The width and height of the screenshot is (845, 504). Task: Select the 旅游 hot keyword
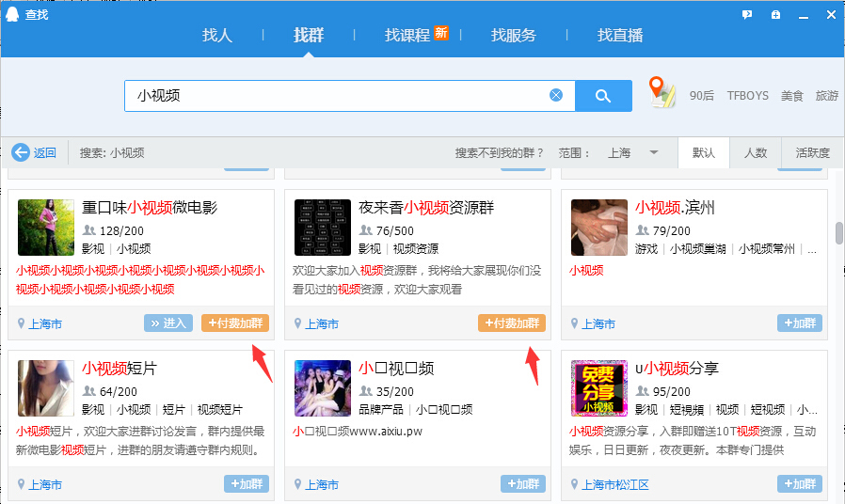click(x=827, y=96)
